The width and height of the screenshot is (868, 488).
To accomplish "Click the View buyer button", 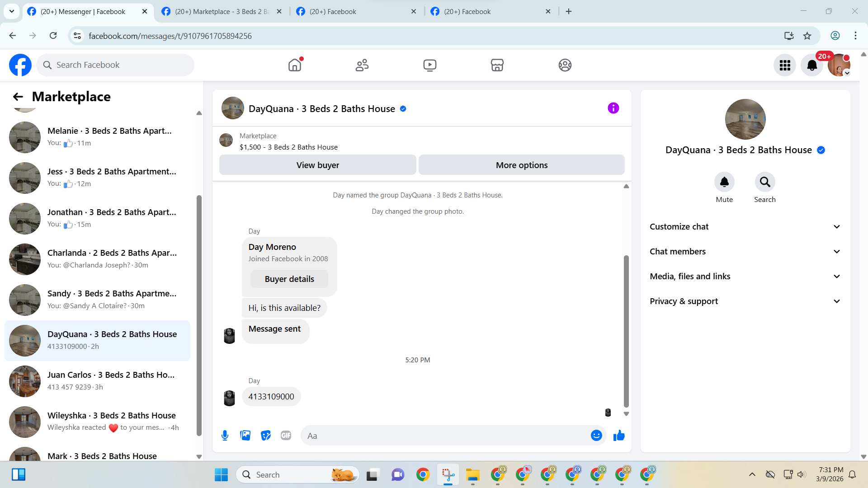I will (x=317, y=165).
